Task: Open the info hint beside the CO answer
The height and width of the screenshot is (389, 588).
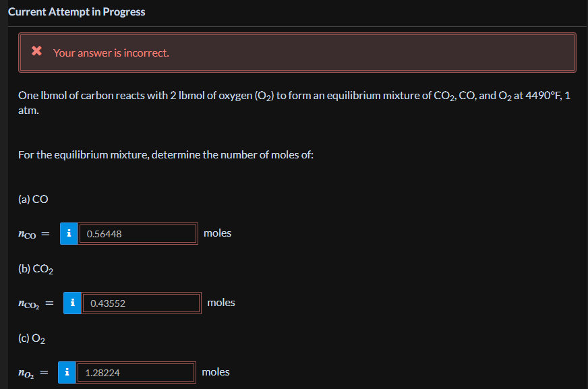Action: coord(68,233)
